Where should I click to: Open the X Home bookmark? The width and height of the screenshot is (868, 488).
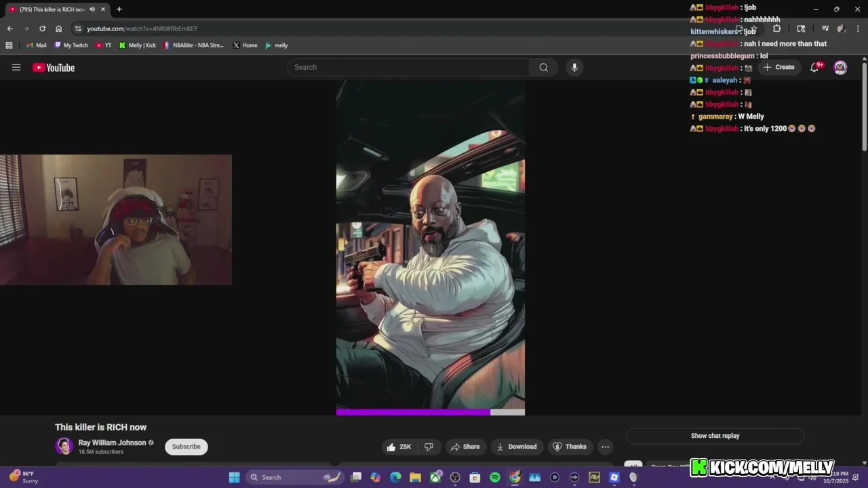pyautogui.click(x=245, y=45)
